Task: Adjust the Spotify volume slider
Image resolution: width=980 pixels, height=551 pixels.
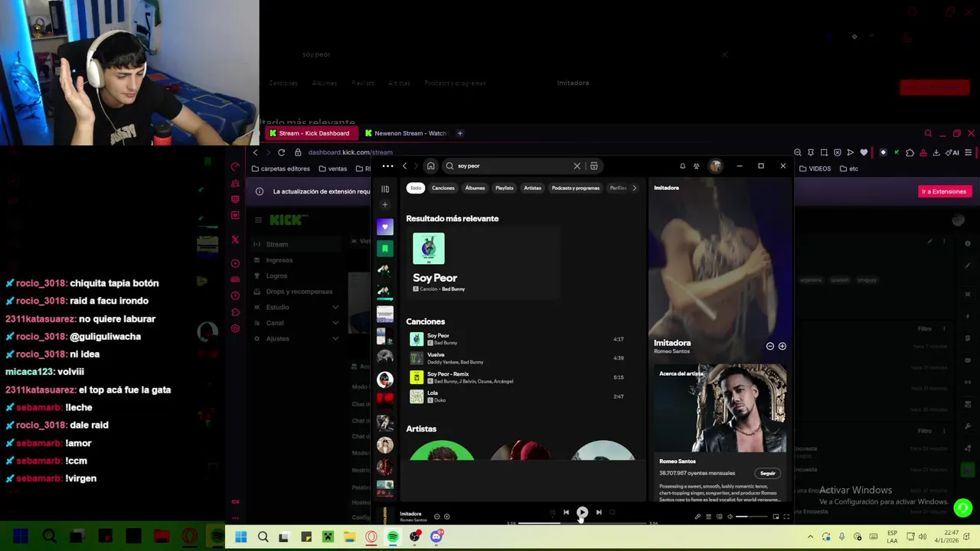Action: click(x=751, y=517)
